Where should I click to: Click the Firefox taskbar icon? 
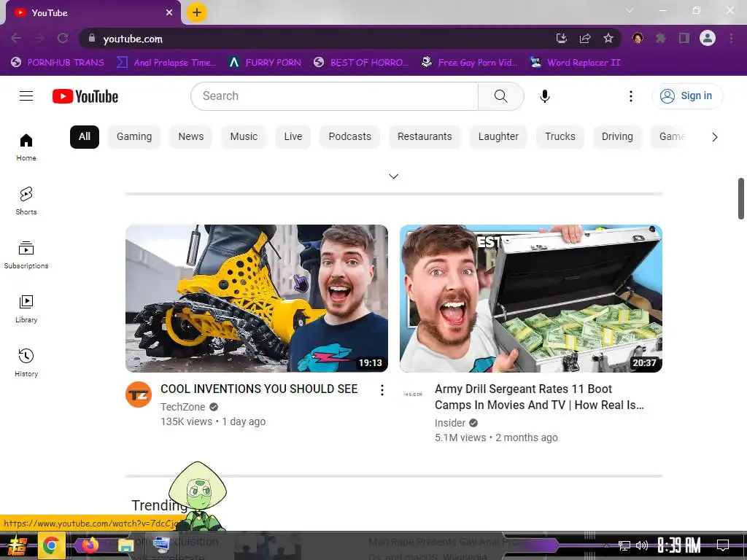click(x=90, y=545)
